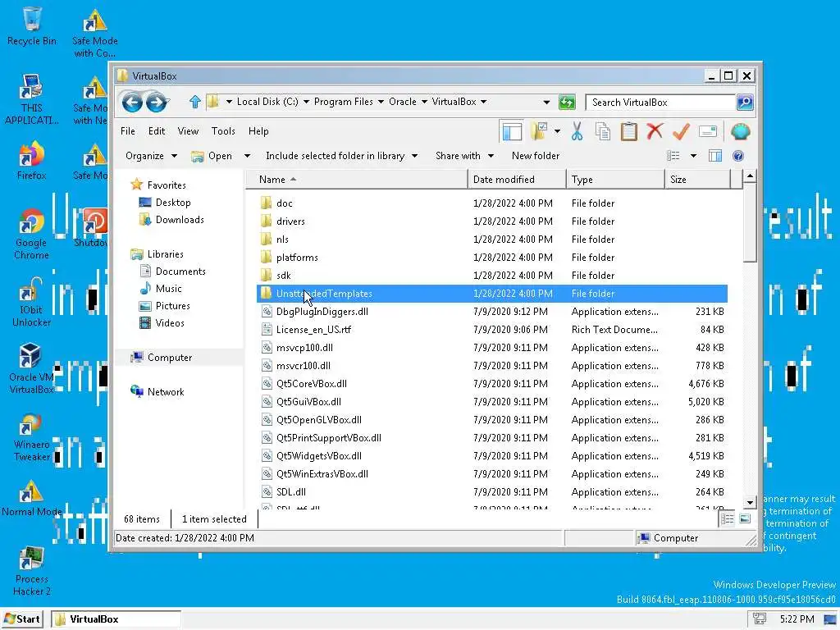Sort by the Size column header
This screenshot has height=630, width=840.
(697, 180)
